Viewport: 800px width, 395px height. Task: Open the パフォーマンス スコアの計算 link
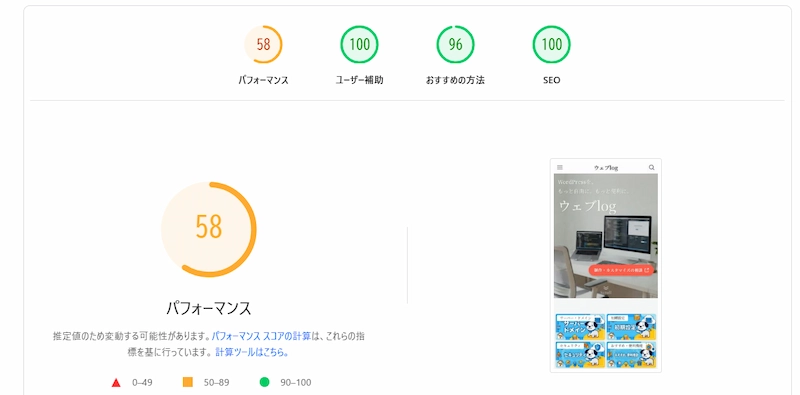[x=261, y=336]
